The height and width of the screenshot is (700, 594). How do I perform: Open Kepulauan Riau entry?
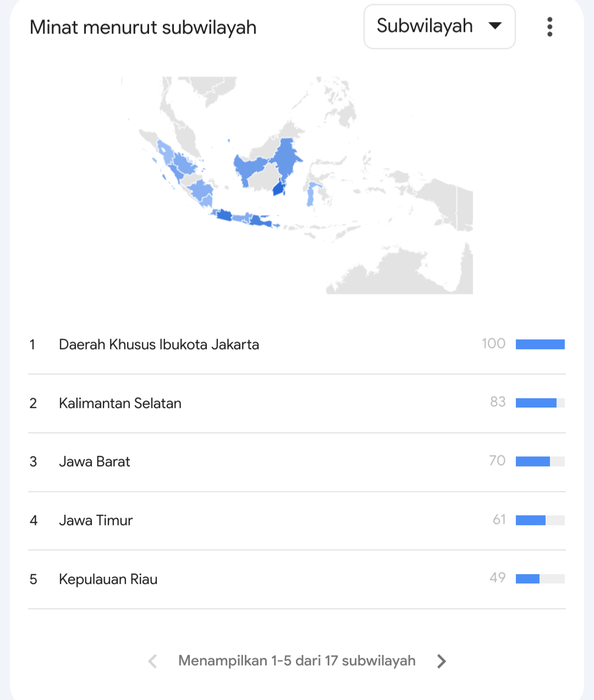297,579
